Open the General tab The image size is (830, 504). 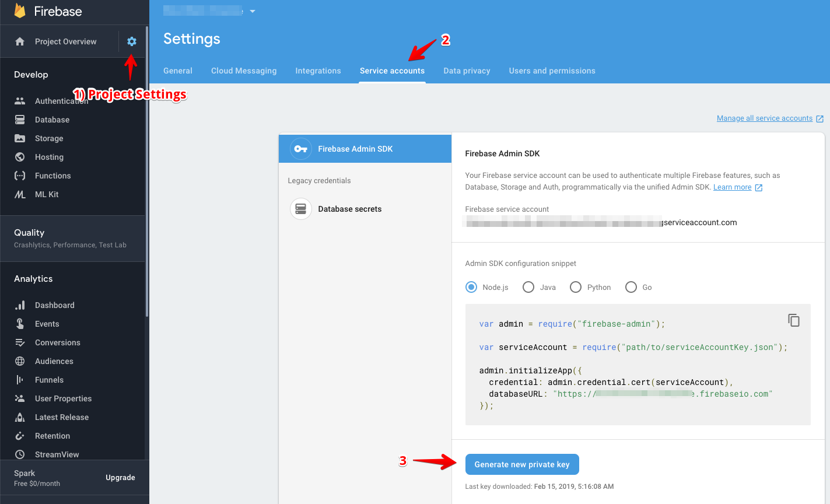(x=178, y=71)
